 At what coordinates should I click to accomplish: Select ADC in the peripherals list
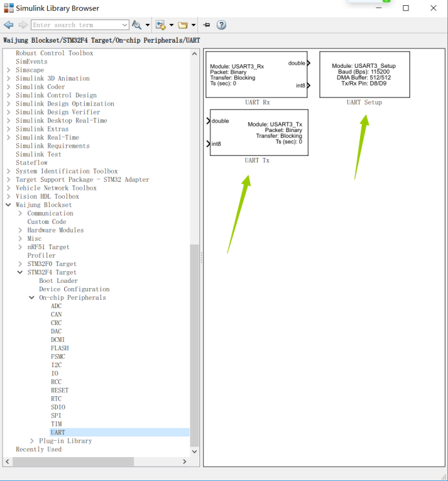[x=56, y=306]
